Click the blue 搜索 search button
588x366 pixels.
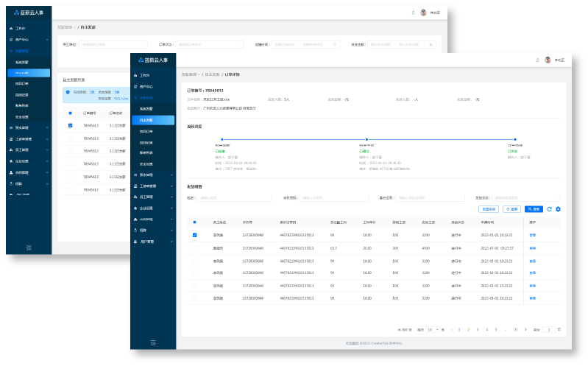(534, 209)
